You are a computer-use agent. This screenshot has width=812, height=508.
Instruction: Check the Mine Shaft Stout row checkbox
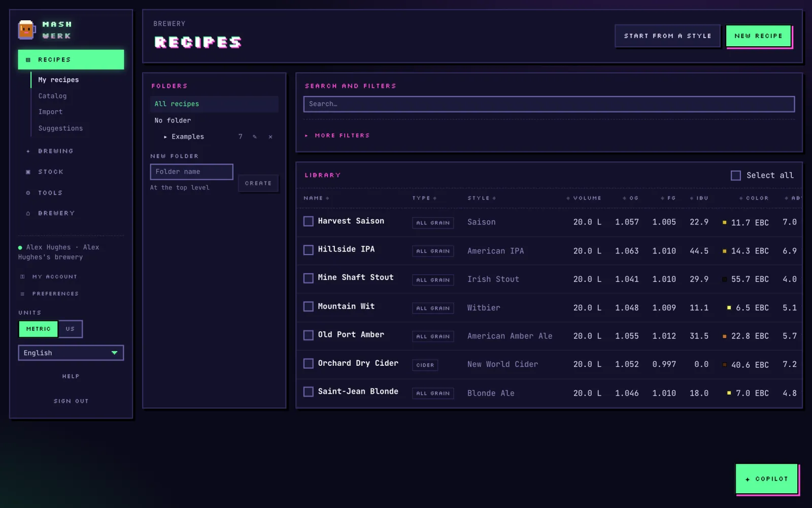pos(309,278)
